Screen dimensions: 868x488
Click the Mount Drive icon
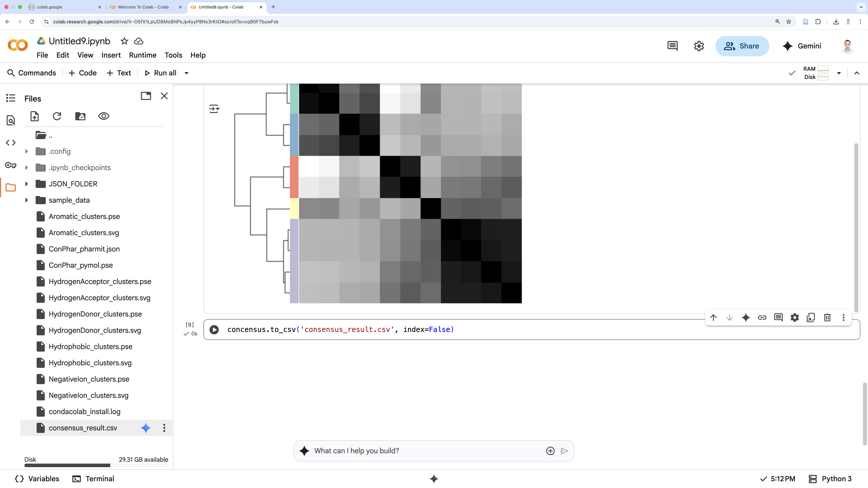(80, 116)
